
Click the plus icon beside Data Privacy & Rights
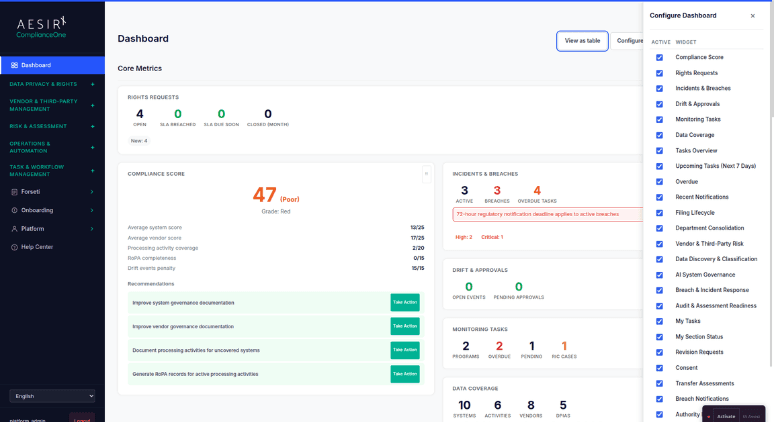tap(92, 84)
